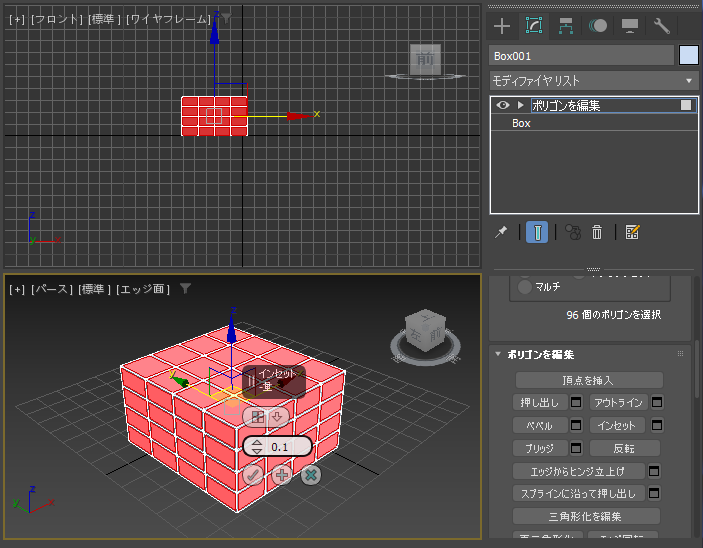
Task: Open the [ワイヤフレーム] shading menu
Action: coord(169,19)
